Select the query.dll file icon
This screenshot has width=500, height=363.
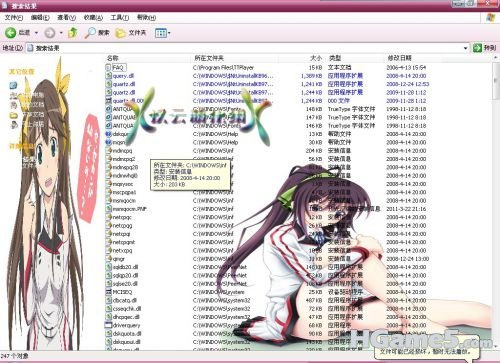coord(108,76)
